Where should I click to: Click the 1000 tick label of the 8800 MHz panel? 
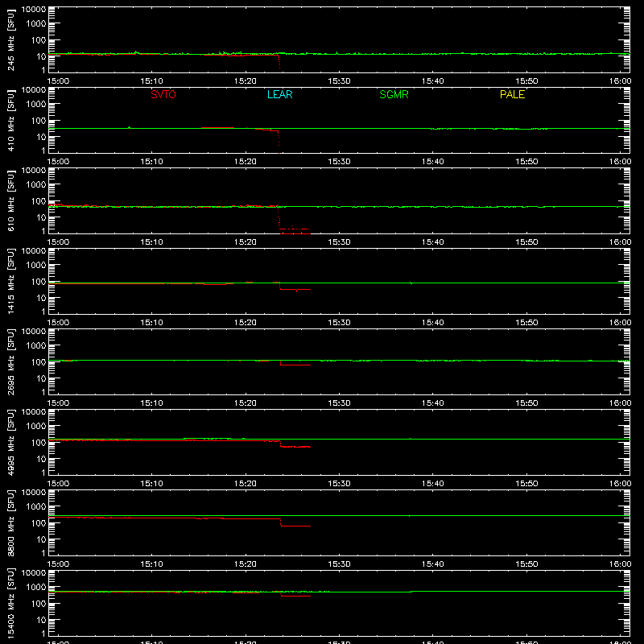tap(36, 507)
